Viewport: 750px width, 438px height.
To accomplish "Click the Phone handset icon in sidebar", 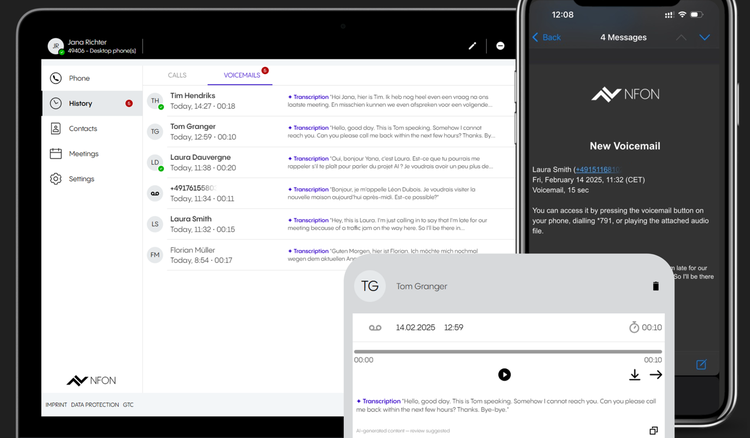I will tap(56, 78).
